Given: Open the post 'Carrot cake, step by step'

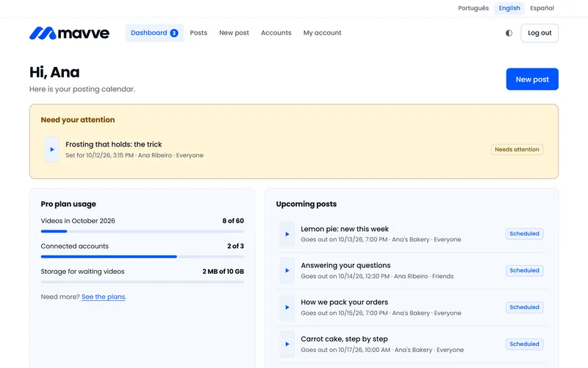Looking at the screenshot, I should [x=344, y=339].
